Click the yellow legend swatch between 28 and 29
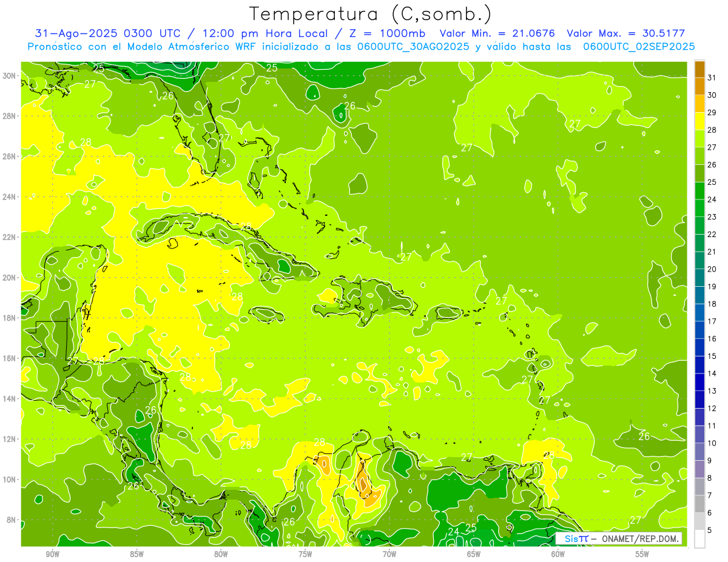The image size is (728, 562). point(699,121)
